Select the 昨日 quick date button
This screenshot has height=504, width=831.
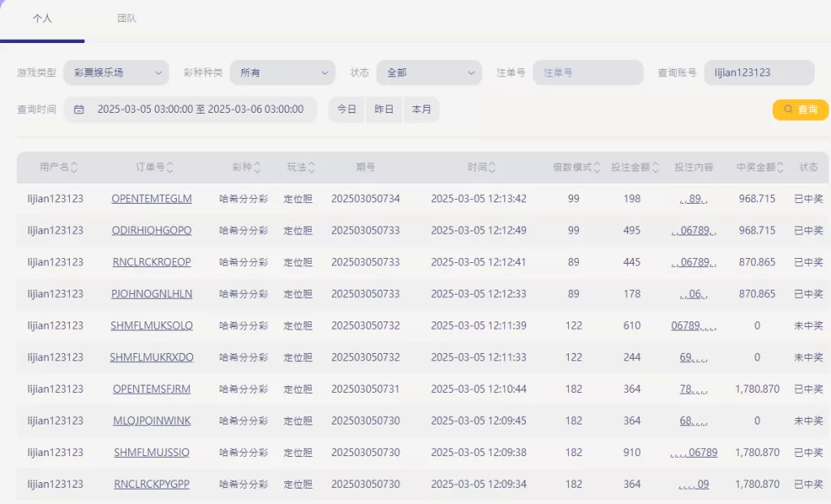(384, 110)
